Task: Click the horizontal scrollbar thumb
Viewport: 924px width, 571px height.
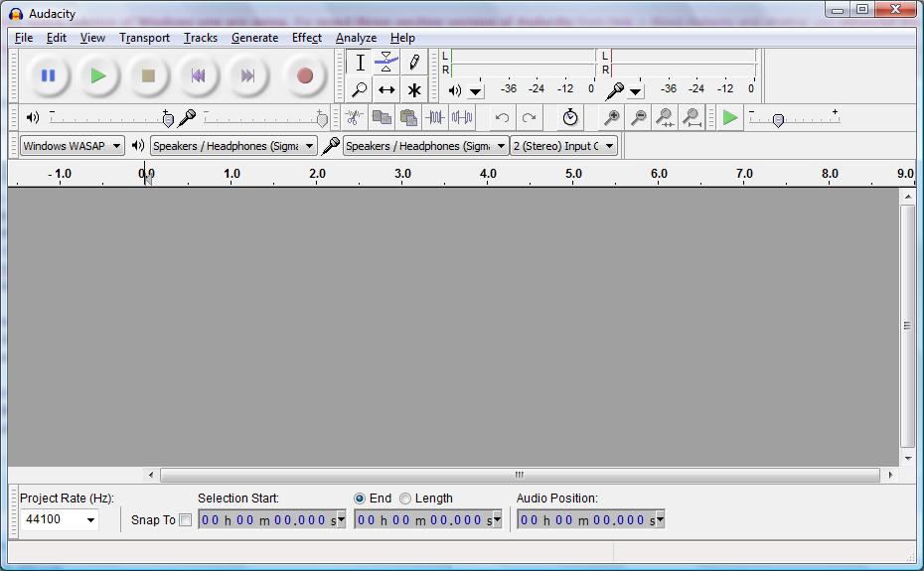Action: coord(520,475)
